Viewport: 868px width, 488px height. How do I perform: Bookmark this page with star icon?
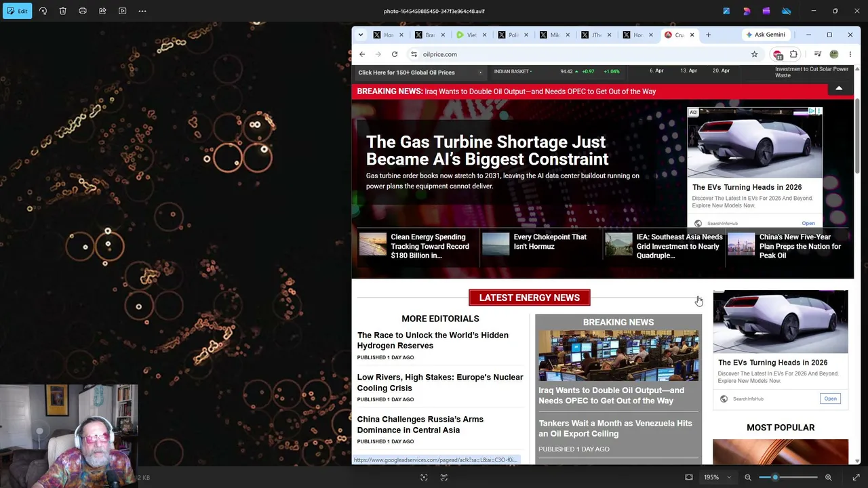754,54
